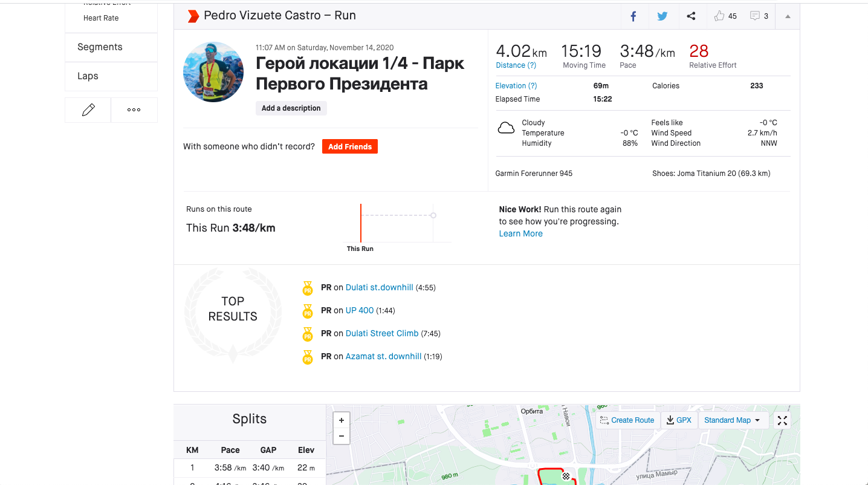The height and width of the screenshot is (485, 868).
Task: Click Add a description button
Action: click(x=291, y=108)
